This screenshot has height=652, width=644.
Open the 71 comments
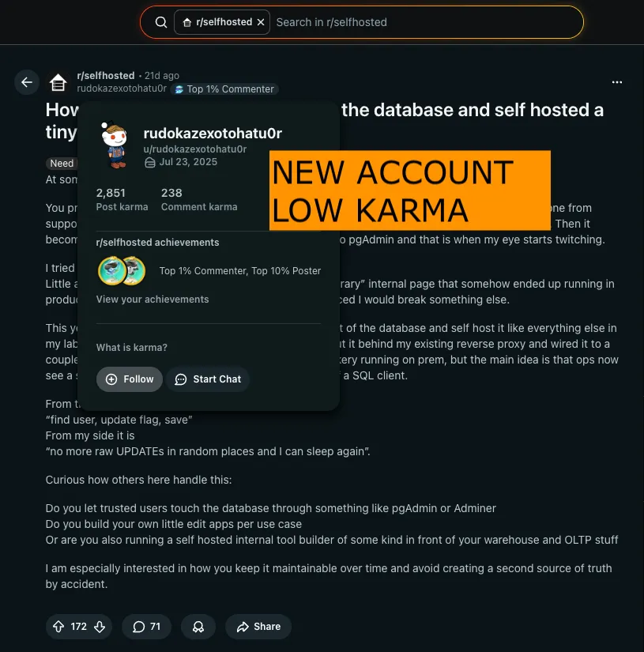(x=146, y=626)
